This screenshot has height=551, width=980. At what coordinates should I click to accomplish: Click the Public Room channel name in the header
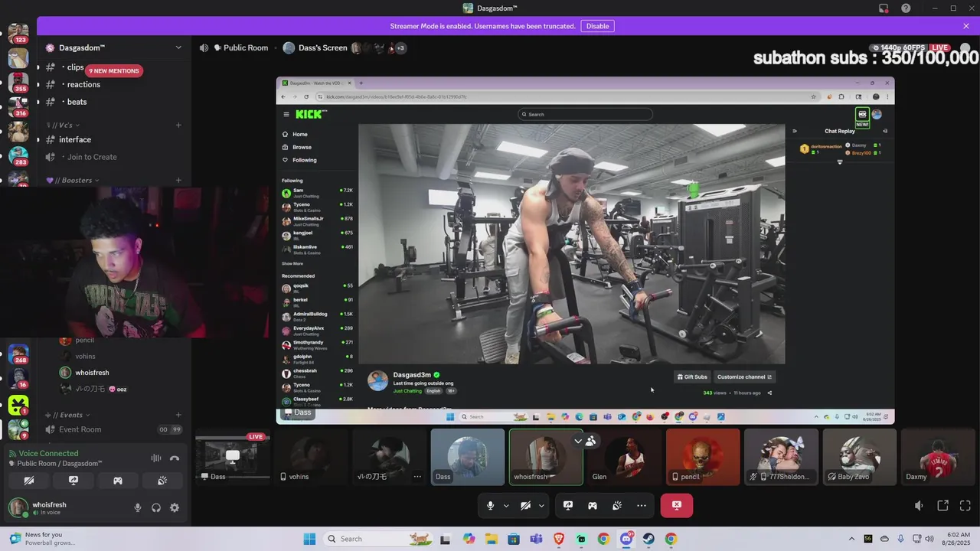[246, 47]
